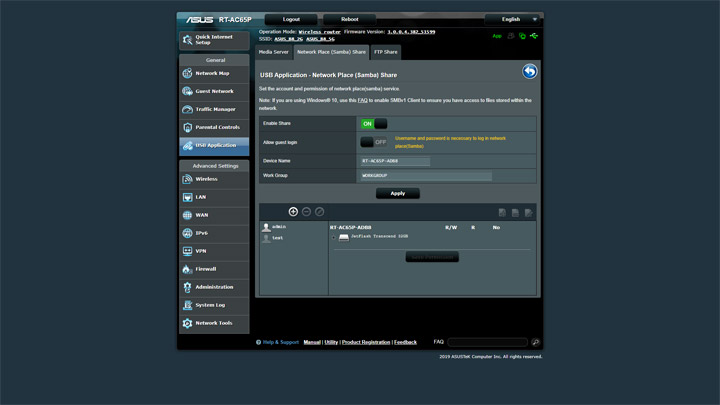The image size is (720, 405).
Task: Switch to Media Server tab
Action: (x=273, y=52)
